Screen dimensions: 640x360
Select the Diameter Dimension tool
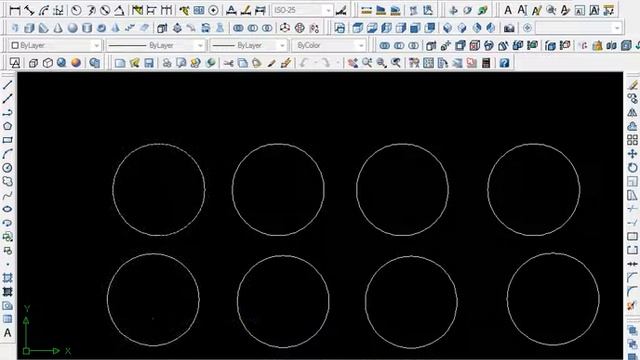[105, 10]
